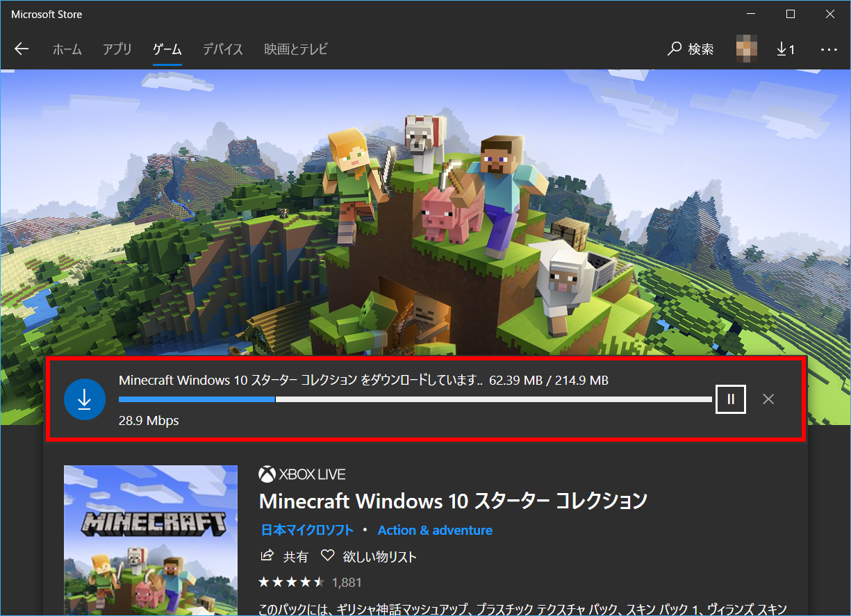Click the blue download circle icon

[84, 399]
